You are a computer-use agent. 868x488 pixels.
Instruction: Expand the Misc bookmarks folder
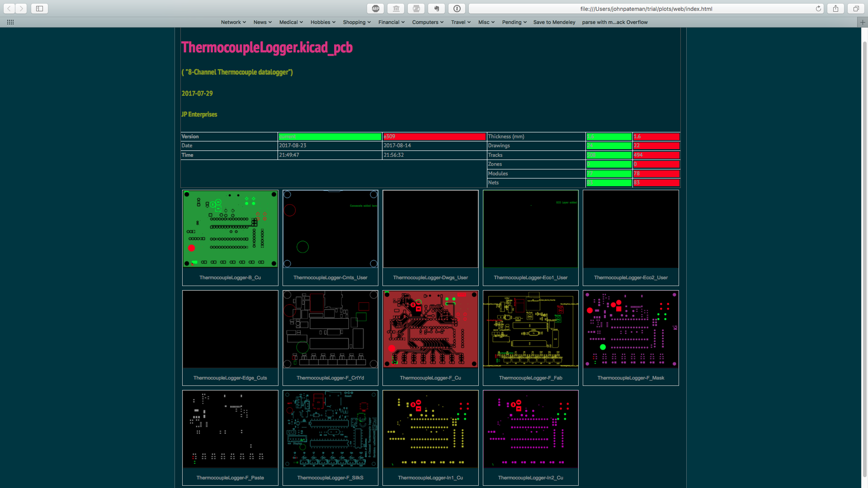click(486, 22)
